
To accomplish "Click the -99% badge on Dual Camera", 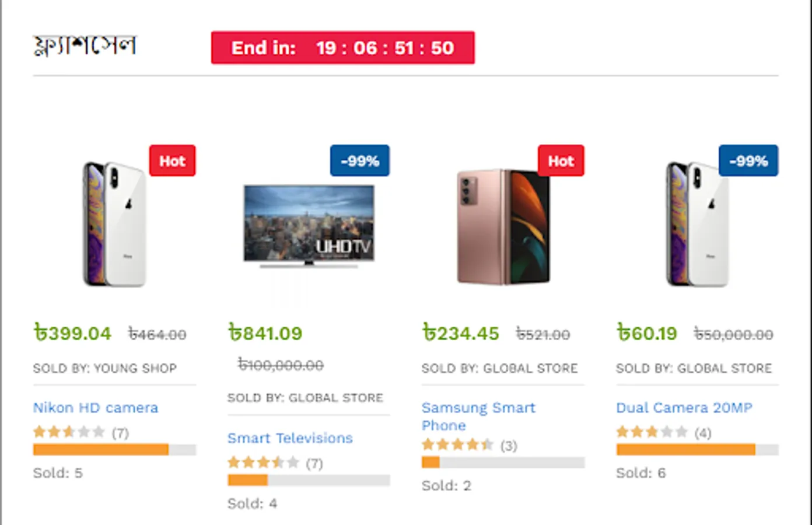I will [x=748, y=161].
